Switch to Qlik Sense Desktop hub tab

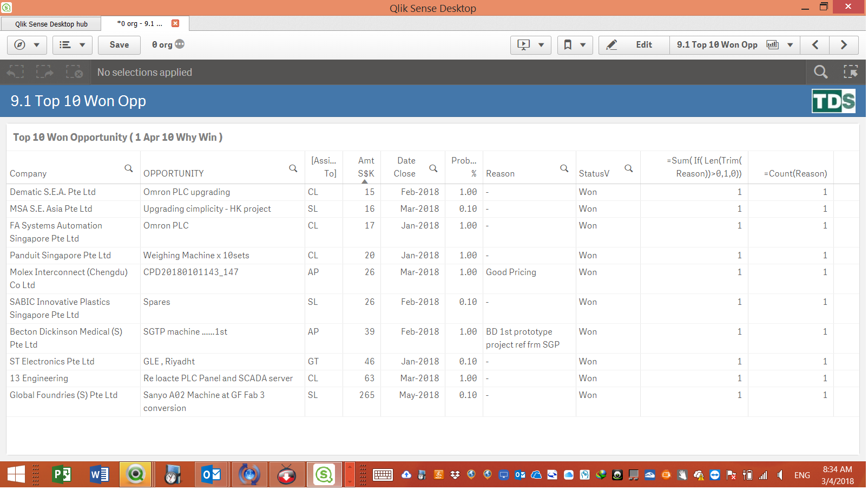tap(51, 24)
